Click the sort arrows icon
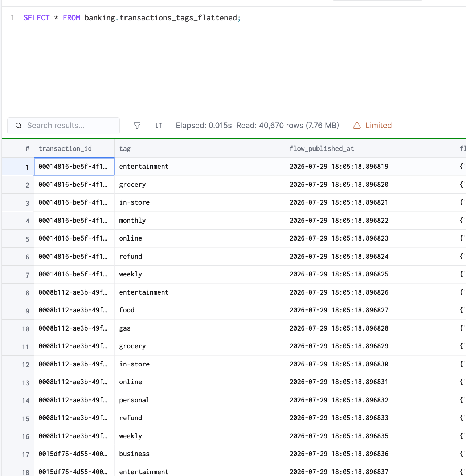The image size is (466, 476). point(159,126)
